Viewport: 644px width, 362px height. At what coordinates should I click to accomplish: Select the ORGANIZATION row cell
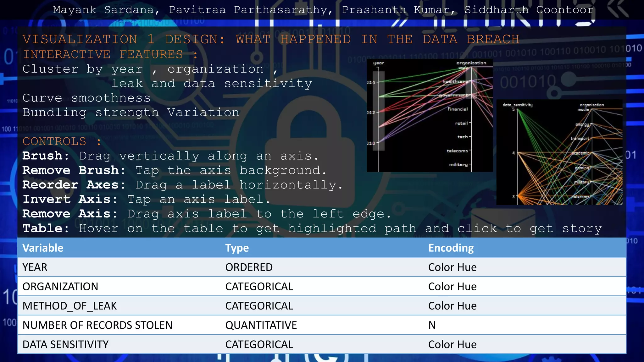[60, 287]
